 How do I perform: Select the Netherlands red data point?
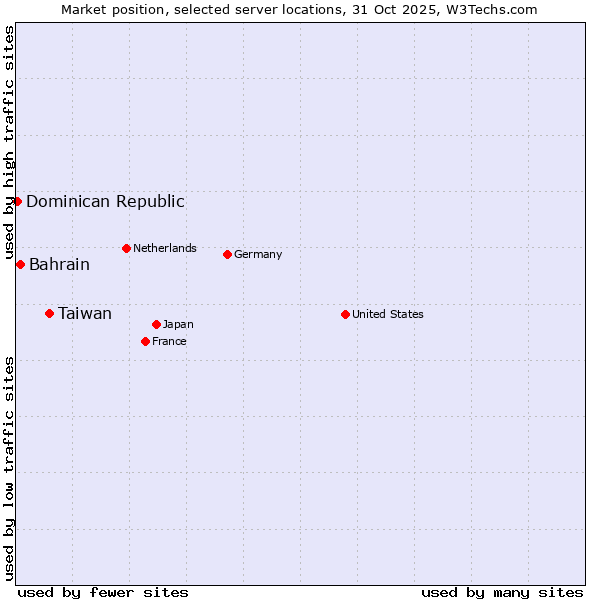point(126,248)
